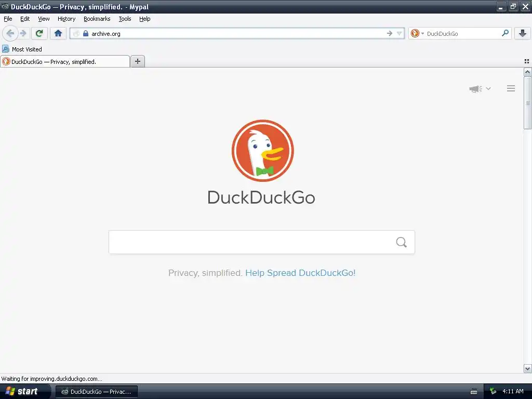Viewport: 532px width, 399px height.
Task: Open the View menu
Action: 44,19
